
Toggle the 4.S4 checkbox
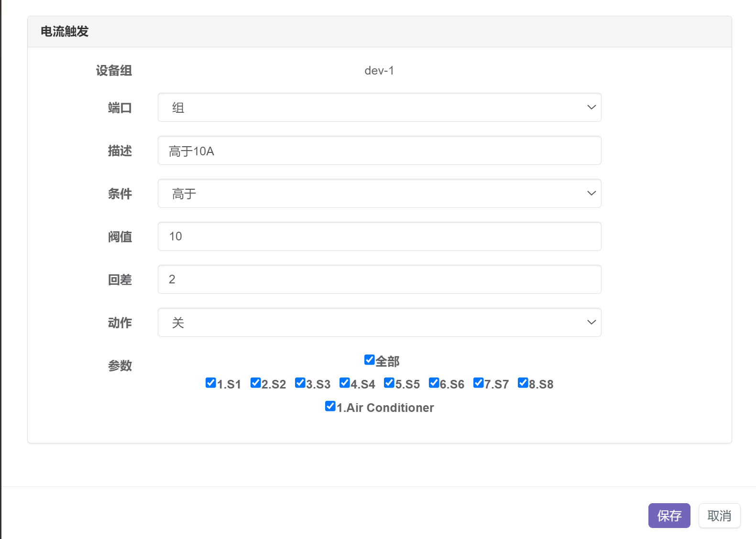click(344, 383)
